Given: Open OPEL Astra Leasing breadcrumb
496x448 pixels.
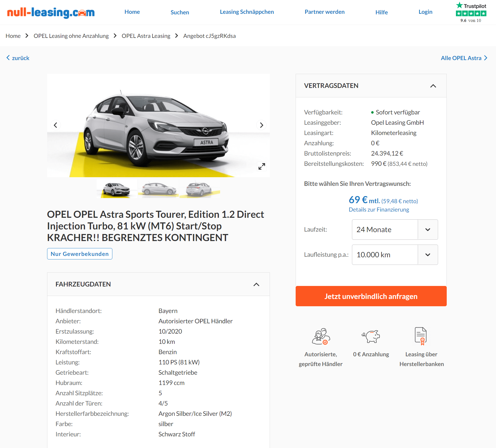Looking at the screenshot, I should pos(146,36).
